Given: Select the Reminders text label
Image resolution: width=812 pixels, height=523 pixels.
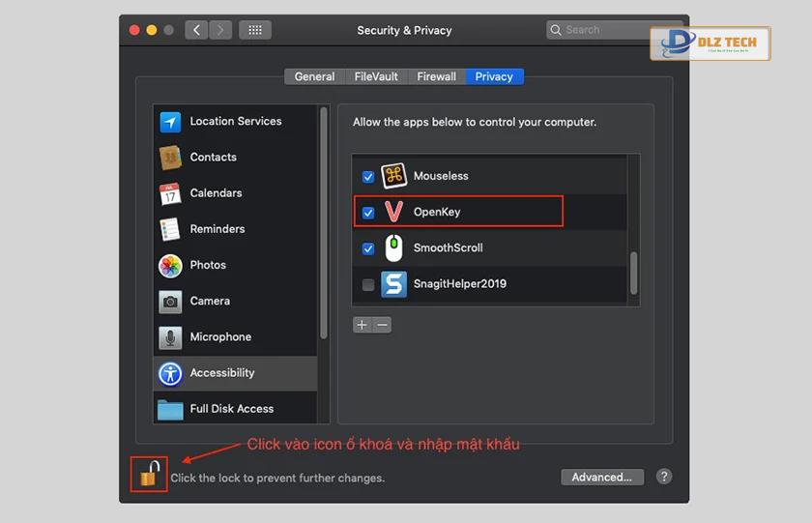Looking at the screenshot, I should (217, 229).
